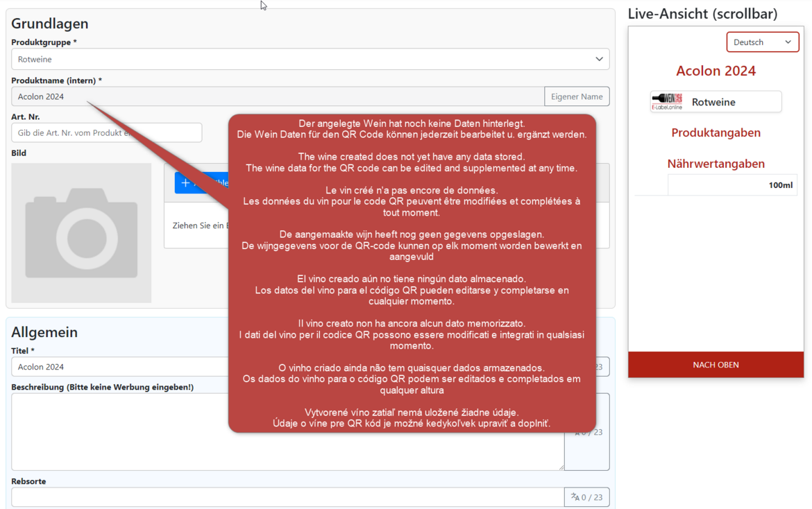Image resolution: width=812 pixels, height=509 pixels.
Task: Click the Allgemein section heading
Action: pos(44,332)
